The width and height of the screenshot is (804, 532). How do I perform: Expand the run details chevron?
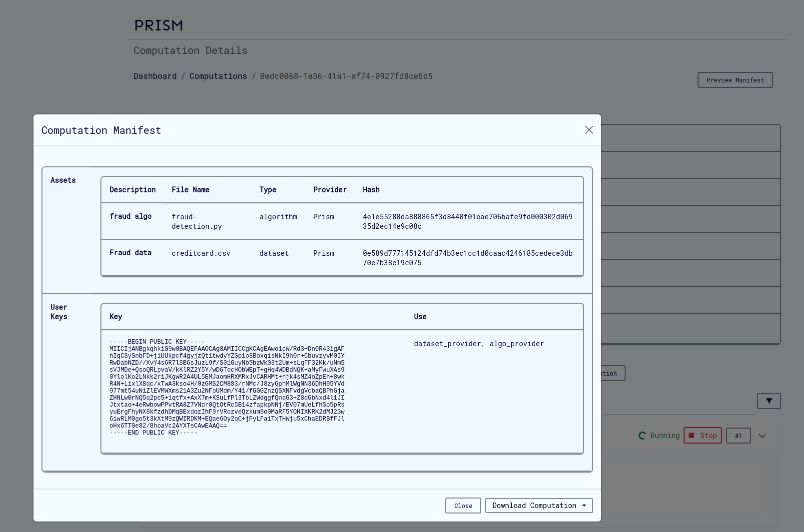click(x=762, y=436)
